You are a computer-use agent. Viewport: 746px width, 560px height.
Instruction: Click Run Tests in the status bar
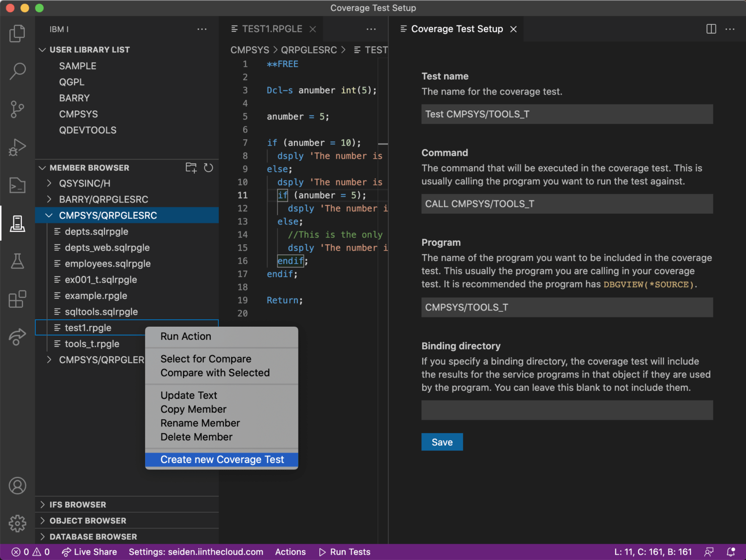pos(345,552)
